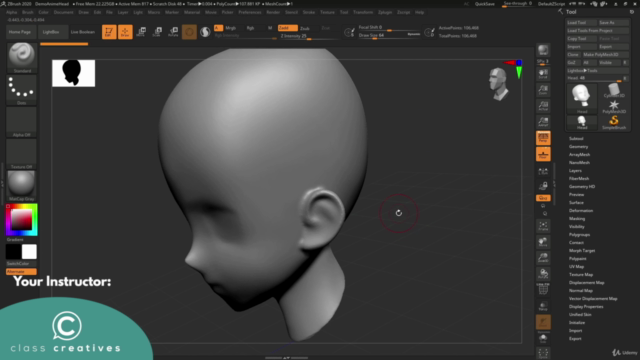Expand the Masking subpalette

(x=577, y=219)
